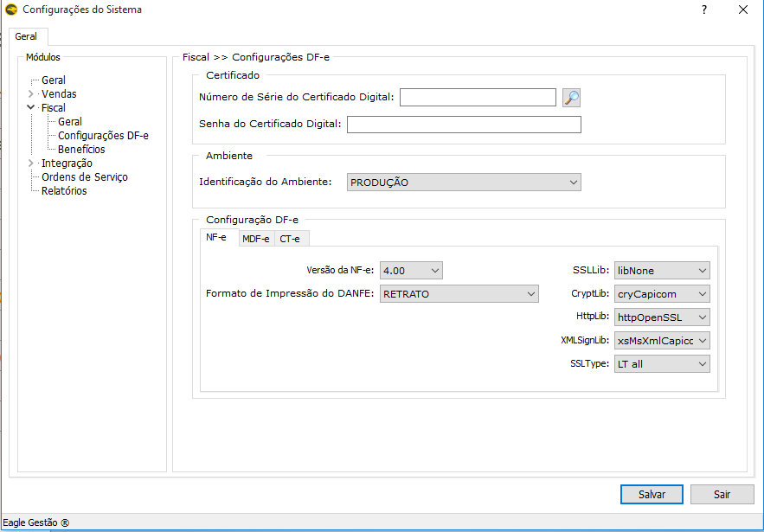Click the Eagle app icon in title bar
Viewport: 764px width, 532px height.
(x=10, y=10)
